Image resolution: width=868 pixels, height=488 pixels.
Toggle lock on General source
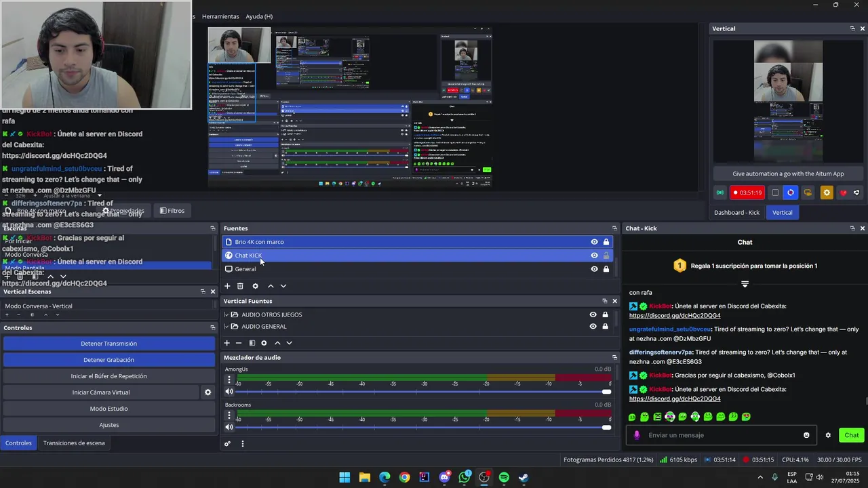[606, 269]
